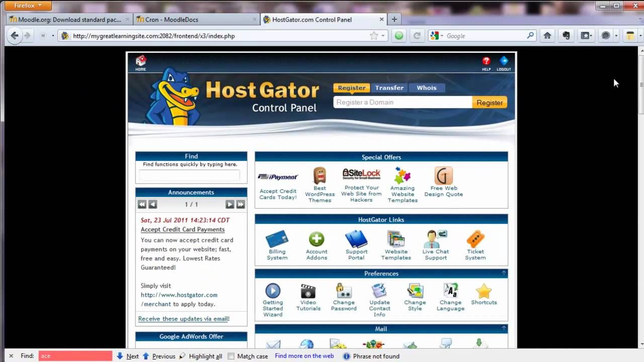
Task: Open the URL bar history dropdown
Action: (383, 36)
